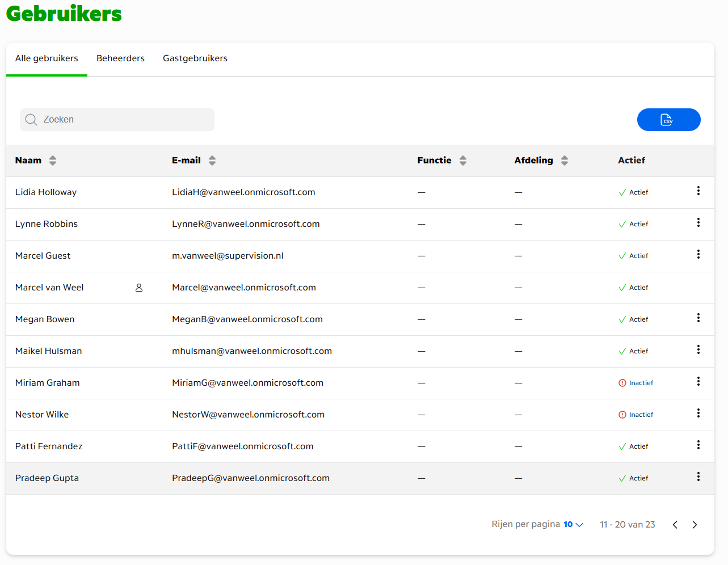The height and width of the screenshot is (565, 728).
Task: Go to the previous page of users
Action: 675,525
